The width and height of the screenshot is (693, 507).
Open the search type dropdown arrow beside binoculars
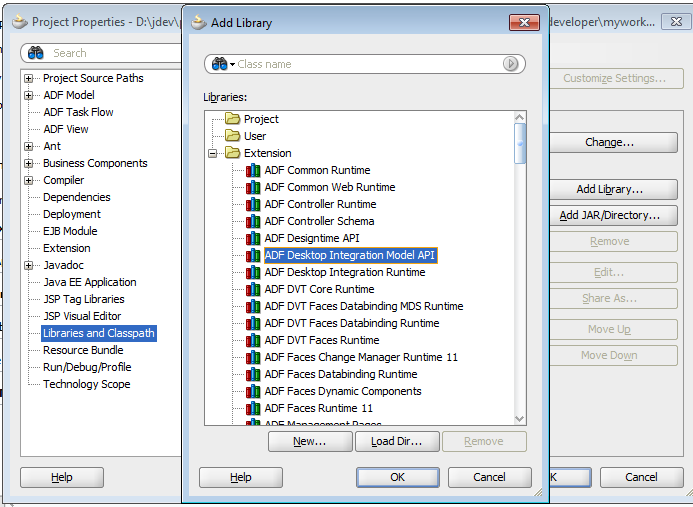point(232,65)
